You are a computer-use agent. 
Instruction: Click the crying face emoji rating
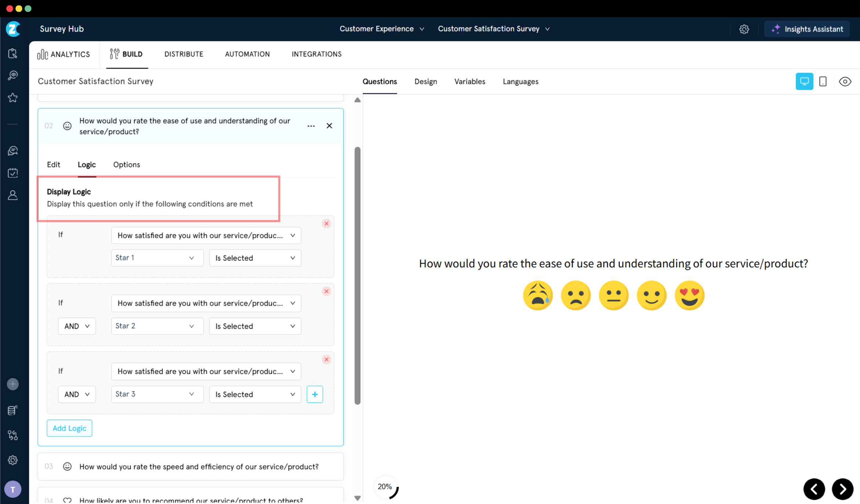[537, 295]
